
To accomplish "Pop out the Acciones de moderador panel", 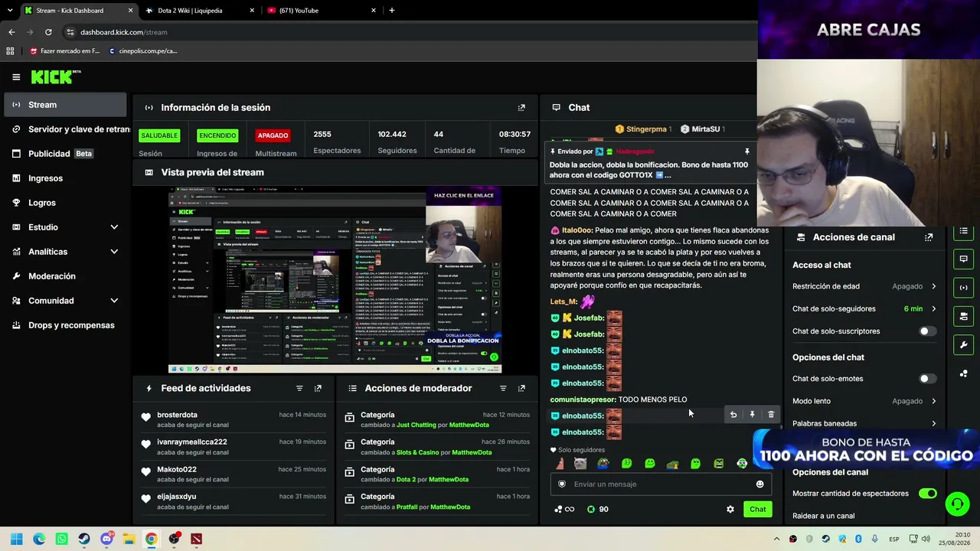I will (521, 389).
